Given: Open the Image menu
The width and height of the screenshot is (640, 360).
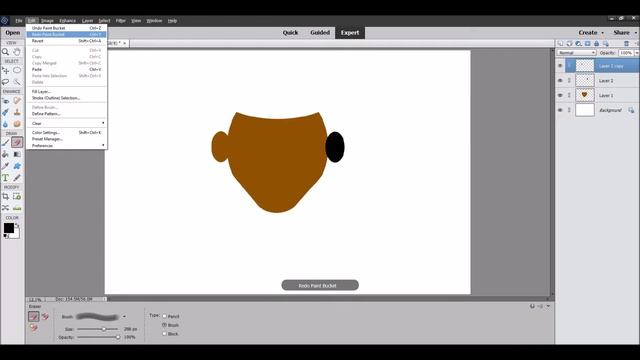Looking at the screenshot, I should (x=47, y=20).
